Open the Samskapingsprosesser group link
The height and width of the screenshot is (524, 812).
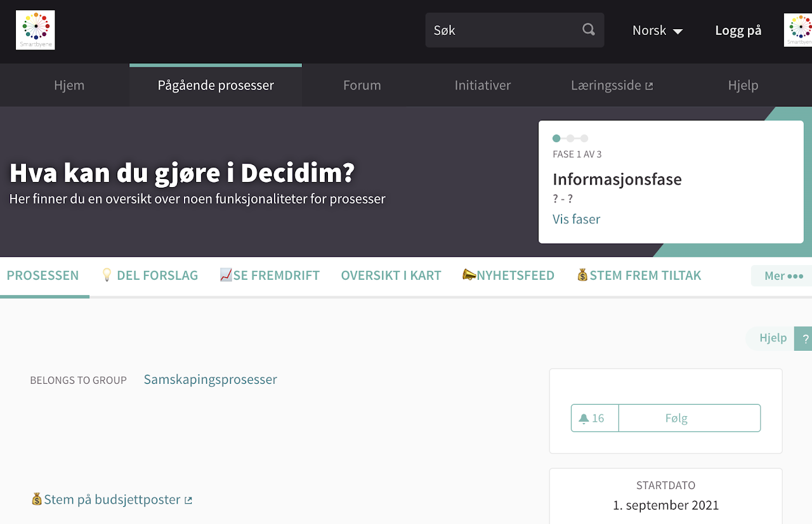(x=210, y=379)
